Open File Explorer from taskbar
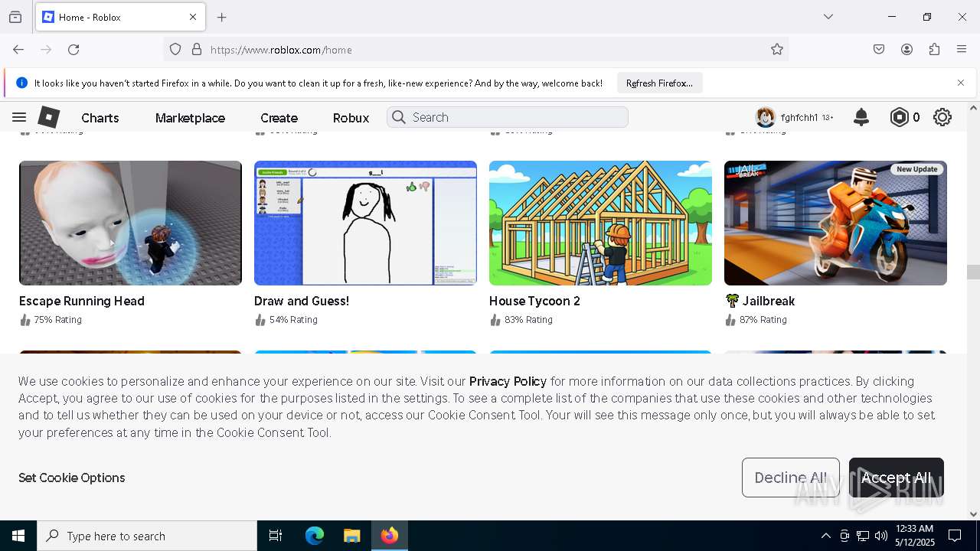This screenshot has width=980, height=551. (x=351, y=536)
